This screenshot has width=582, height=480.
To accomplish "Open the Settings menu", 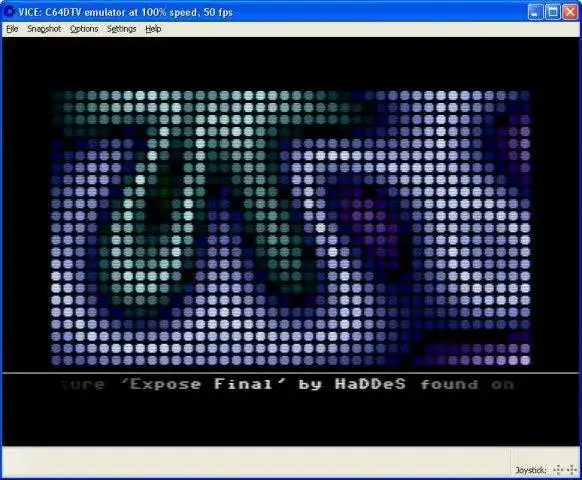I will [121, 29].
